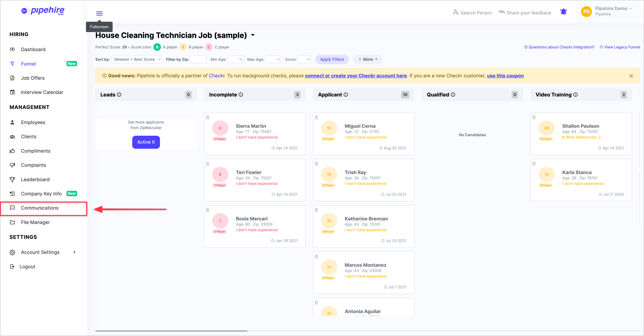The width and height of the screenshot is (644, 336).
Task: Go to Employees section
Action: tap(33, 122)
